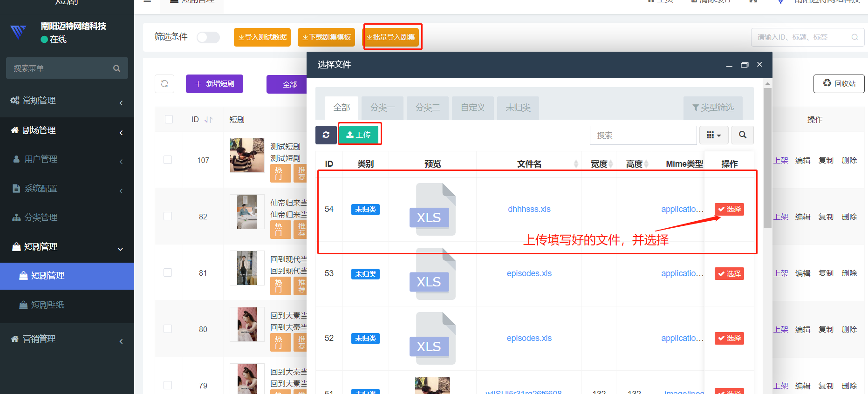Screen dimensions: 868x394
Task: Open the 短剧壁纸 menu item
Action: [x=48, y=305]
